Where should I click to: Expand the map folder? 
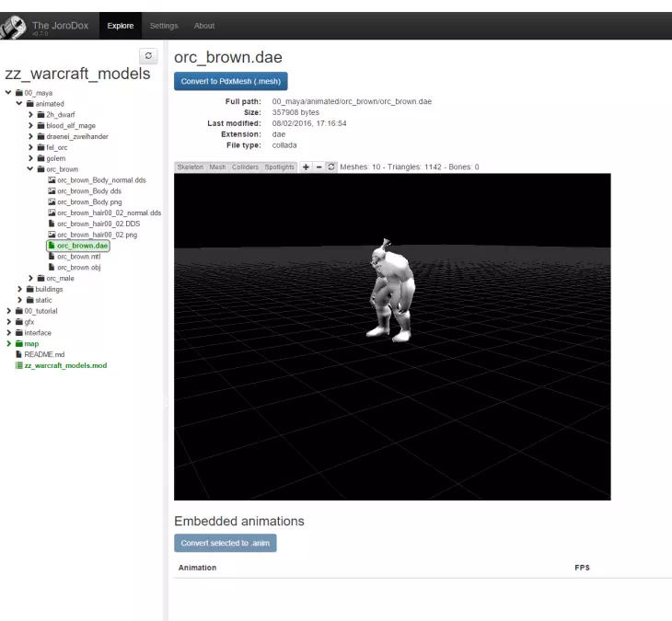coord(8,343)
